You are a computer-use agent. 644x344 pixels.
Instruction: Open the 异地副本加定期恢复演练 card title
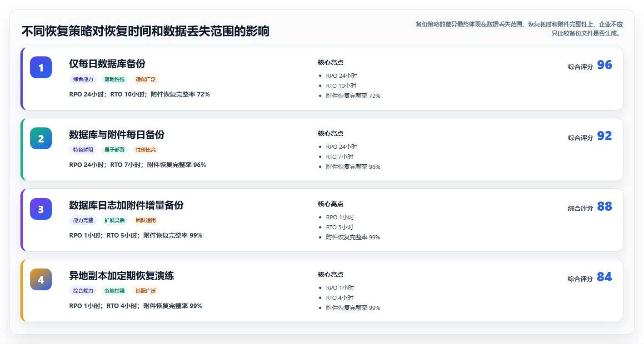pos(121,276)
